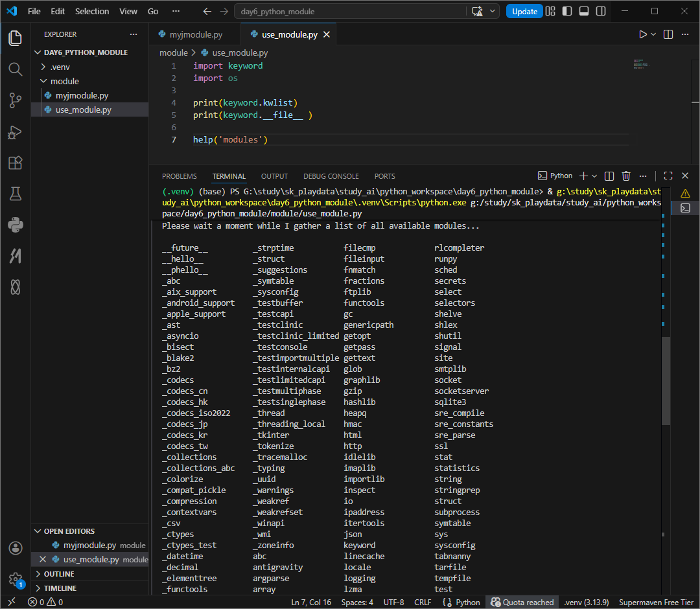The height and width of the screenshot is (609, 700).
Task: Switch to the DEBUG CONSOLE tab
Action: [331, 176]
